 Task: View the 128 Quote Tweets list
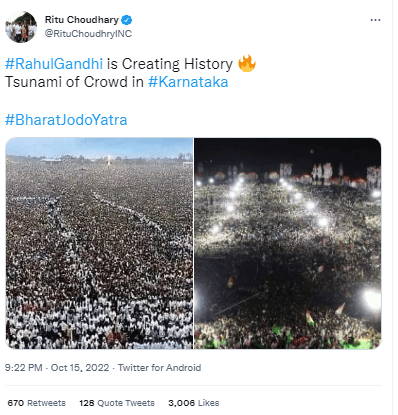coord(117,403)
